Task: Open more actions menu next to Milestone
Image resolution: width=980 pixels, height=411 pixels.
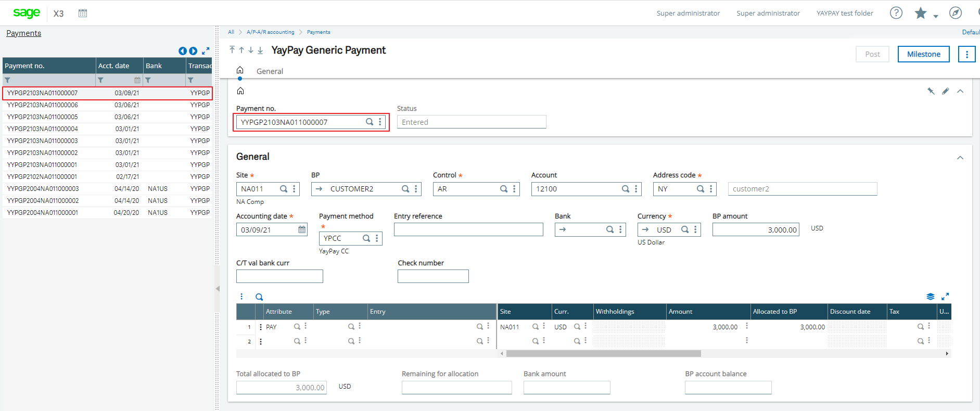Action: pyautogui.click(x=967, y=54)
